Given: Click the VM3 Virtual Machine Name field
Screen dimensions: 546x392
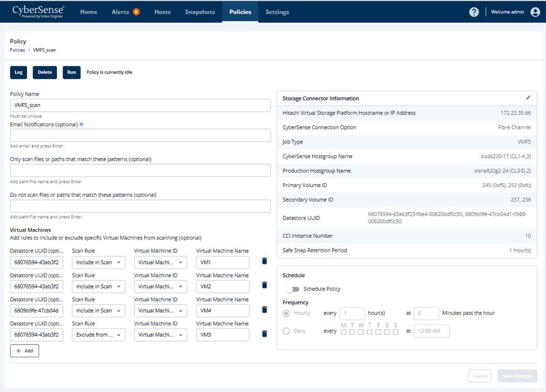Looking at the screenshot, I should click(222, 334).
